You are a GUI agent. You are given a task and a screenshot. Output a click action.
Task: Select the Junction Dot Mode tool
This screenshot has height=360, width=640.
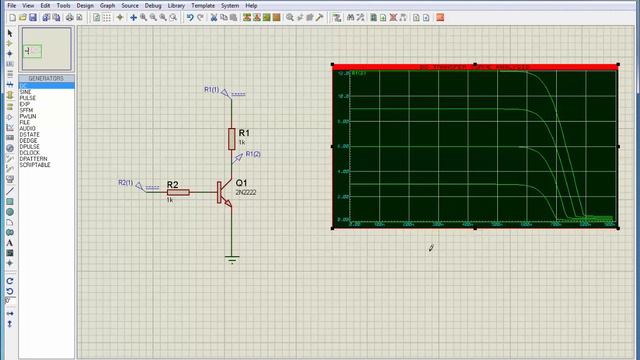10,53
